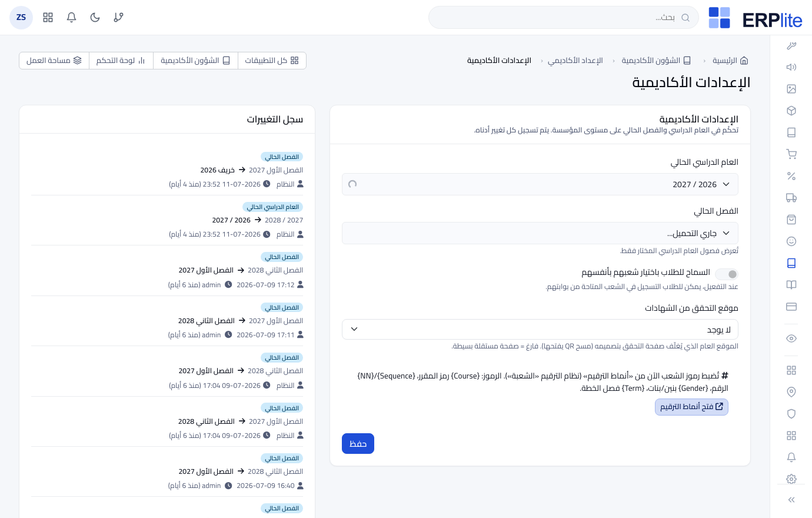Open the settings gear sidebar icon
Screen dimensions: 812x518
tap(791, 479)
